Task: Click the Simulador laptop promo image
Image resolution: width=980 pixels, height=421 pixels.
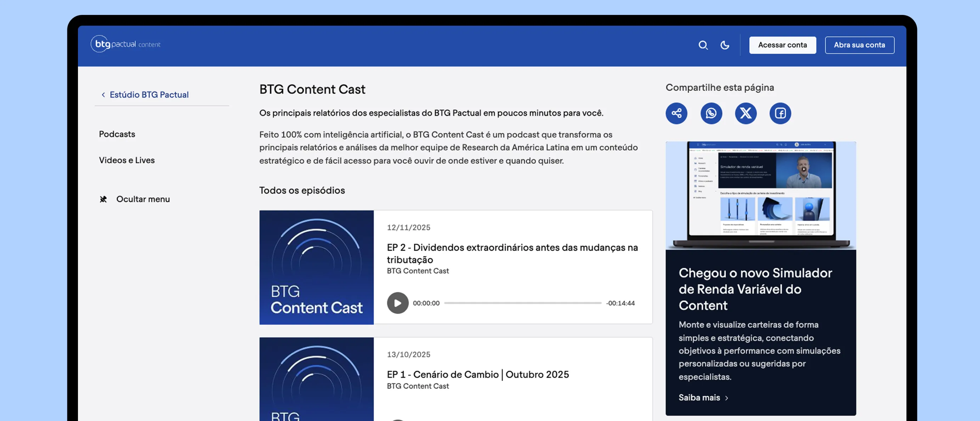Action: pos(760,195)
